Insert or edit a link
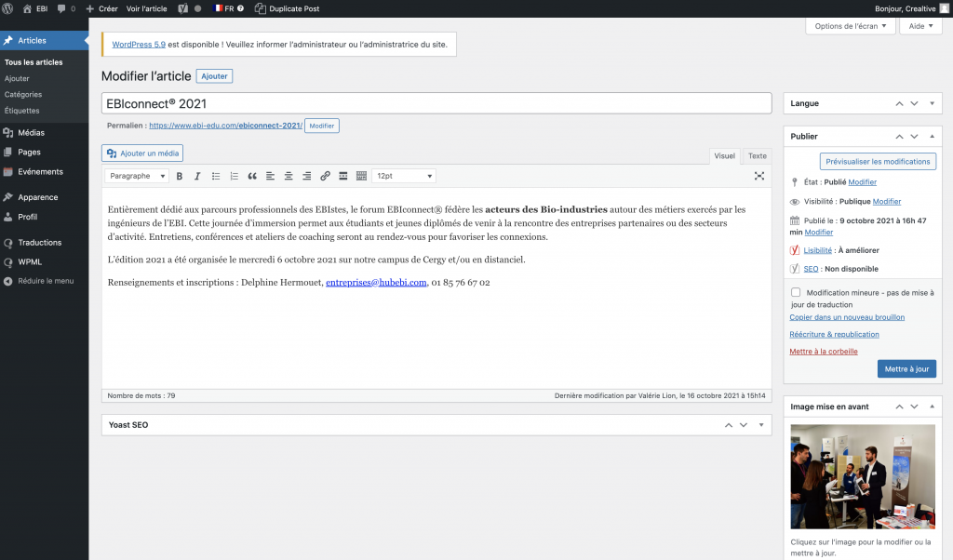The width and height of the screenshot is (953, 560). tap(325, 176)
